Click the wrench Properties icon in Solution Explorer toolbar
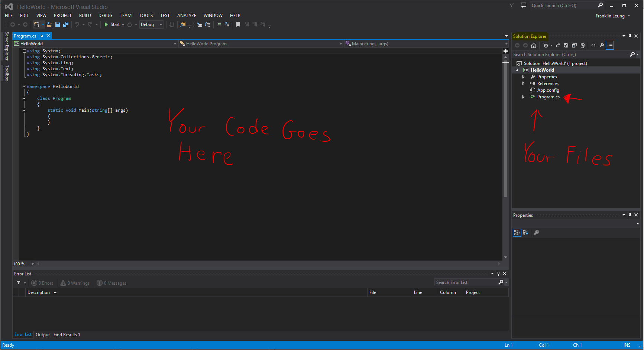The width and height of the screenshot is (644, 350). [602, 45]
